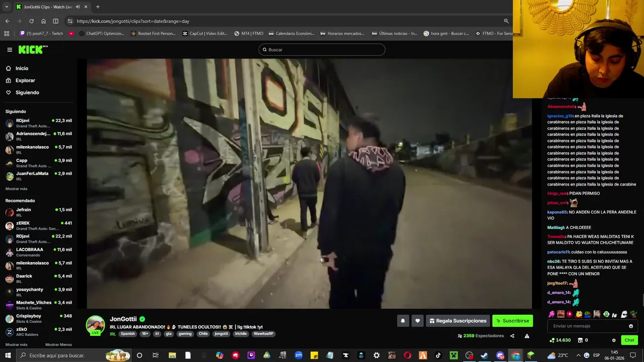Collapse recommended list with Mostrar Menos
The width and height of the screenshot is (644, 362).
coord(58,345)
